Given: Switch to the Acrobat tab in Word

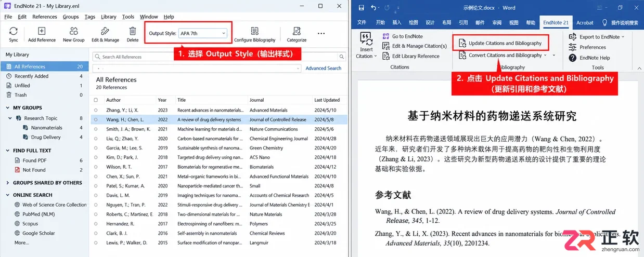Looking at the screenshot, I should tap(585, 22).
